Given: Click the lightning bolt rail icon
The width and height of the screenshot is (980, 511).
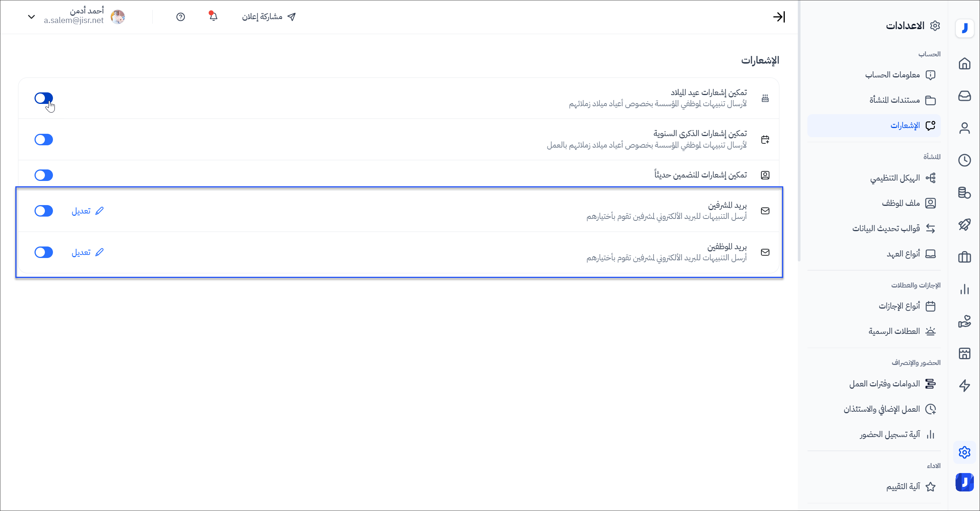Looking at the screenshot, I should click(964, 385).
